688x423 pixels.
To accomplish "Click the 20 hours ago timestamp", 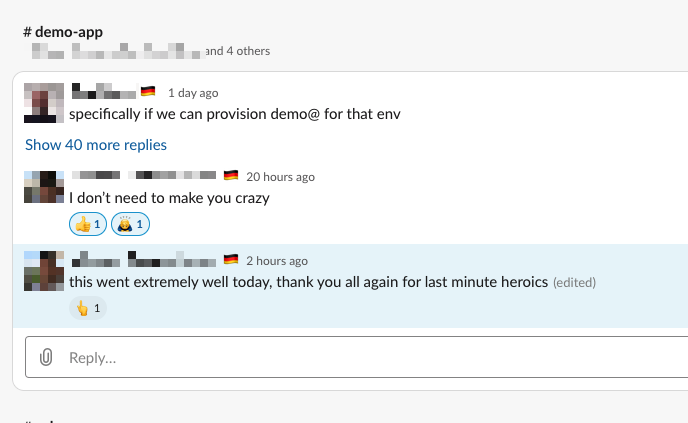I will (280, 177).
